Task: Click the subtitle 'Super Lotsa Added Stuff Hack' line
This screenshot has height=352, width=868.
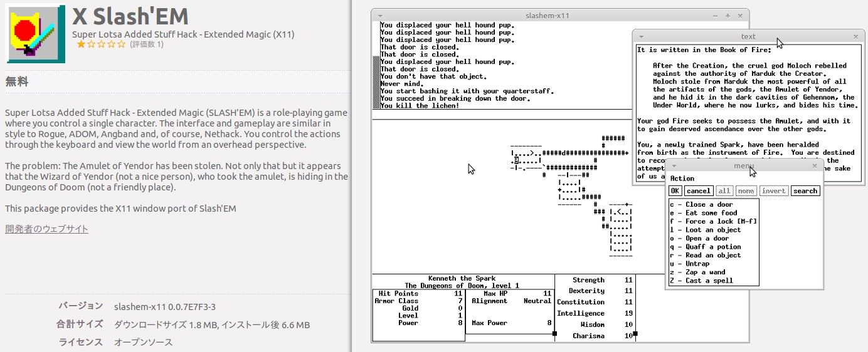Action: point(183,34)
